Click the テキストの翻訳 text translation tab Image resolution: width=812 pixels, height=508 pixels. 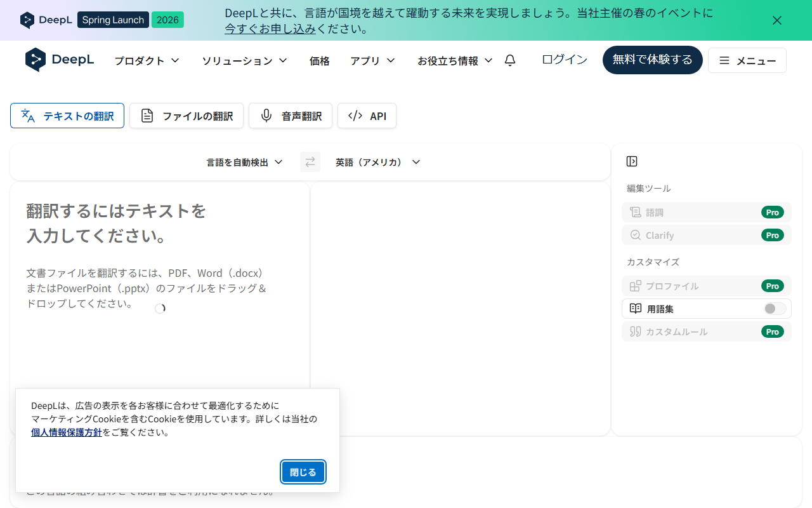[x=67, y=116]
